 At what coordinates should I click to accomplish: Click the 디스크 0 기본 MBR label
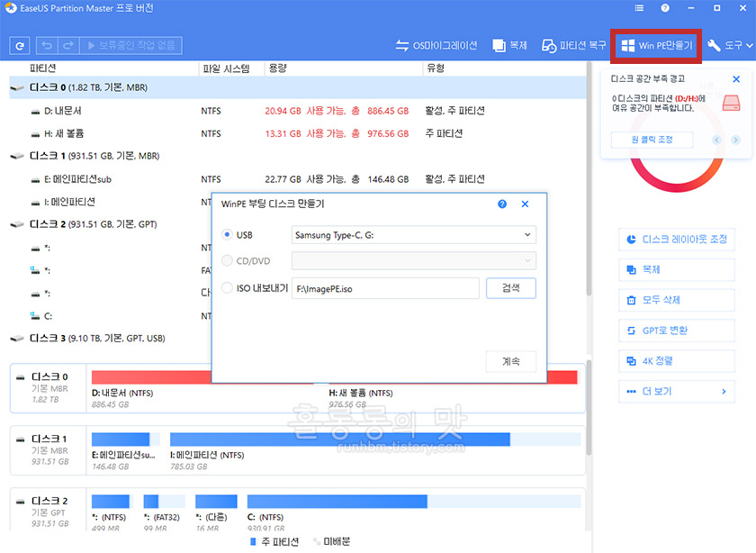pyautogui.click(x=49, y=387)
